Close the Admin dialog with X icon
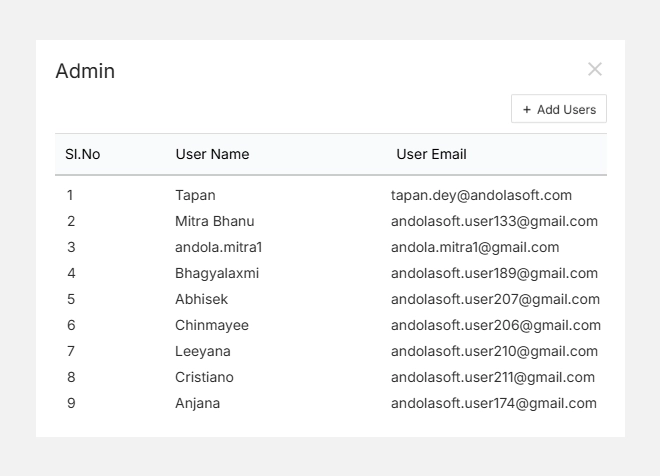The image size is (660, 476). [595, 69]
